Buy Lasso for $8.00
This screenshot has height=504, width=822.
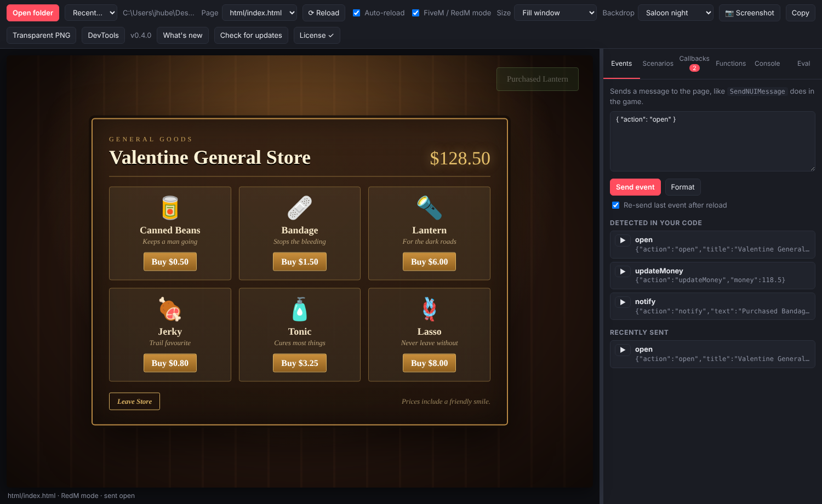429,363
